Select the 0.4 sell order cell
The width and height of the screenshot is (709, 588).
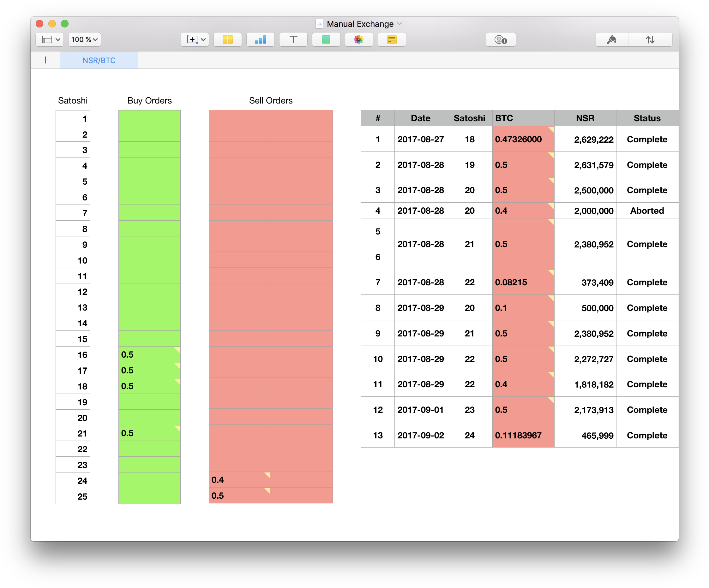[x=239, y=480]
